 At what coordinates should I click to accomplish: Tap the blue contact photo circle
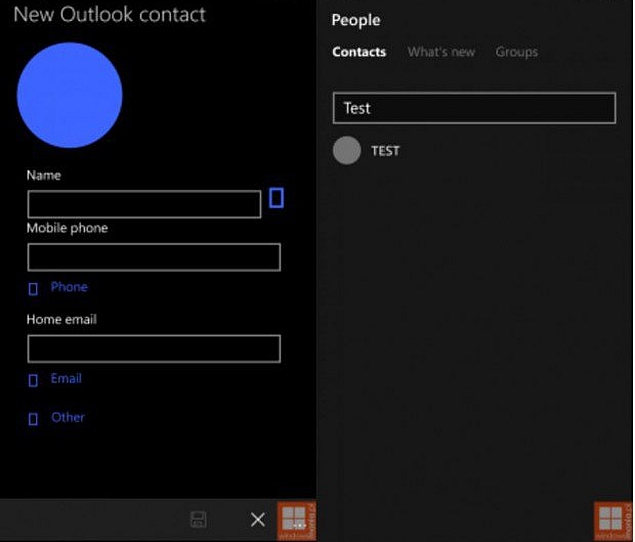pos(70,95)
